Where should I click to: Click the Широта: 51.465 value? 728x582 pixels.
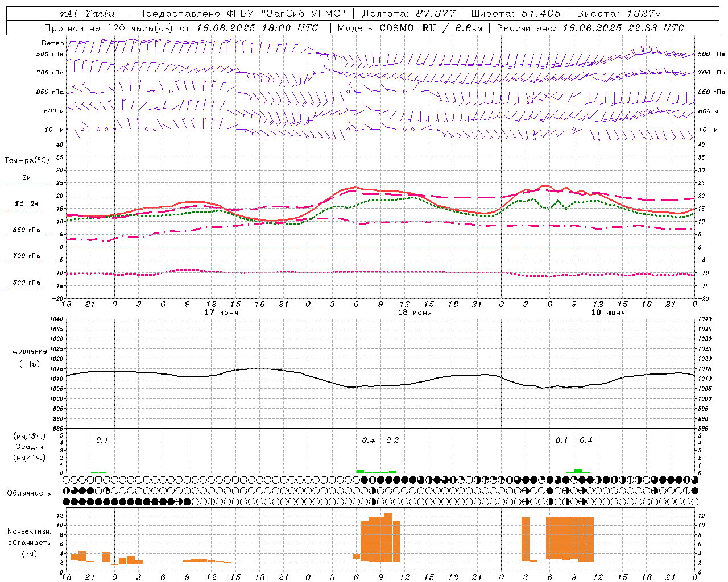tap(516, 14)
